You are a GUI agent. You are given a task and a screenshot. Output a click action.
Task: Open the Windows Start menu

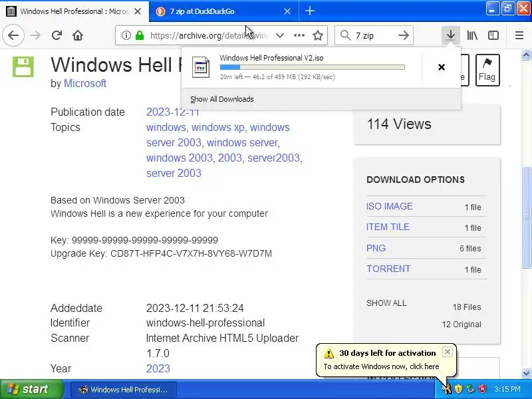pos(31,389)
